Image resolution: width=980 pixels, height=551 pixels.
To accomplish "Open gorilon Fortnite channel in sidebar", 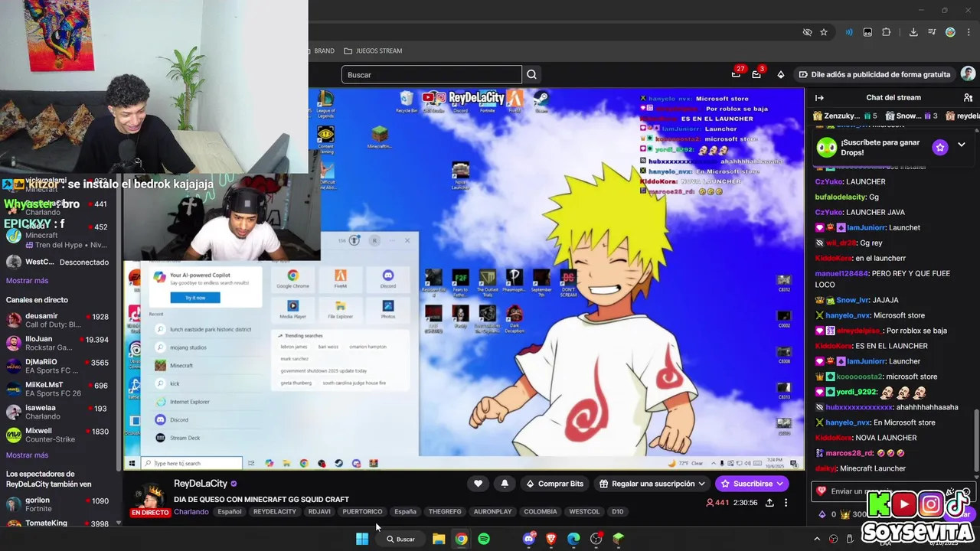I will pos(58,504).
